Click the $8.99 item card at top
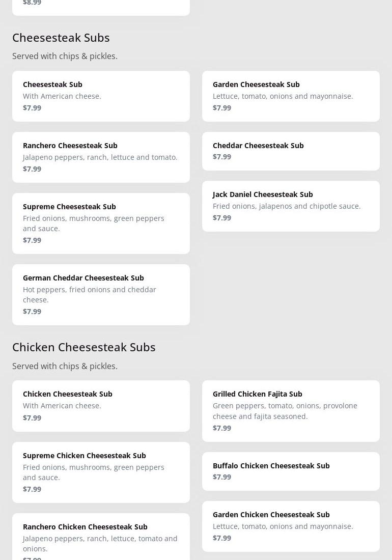This screenshot has height=560, width=392. tap(101, 5)
